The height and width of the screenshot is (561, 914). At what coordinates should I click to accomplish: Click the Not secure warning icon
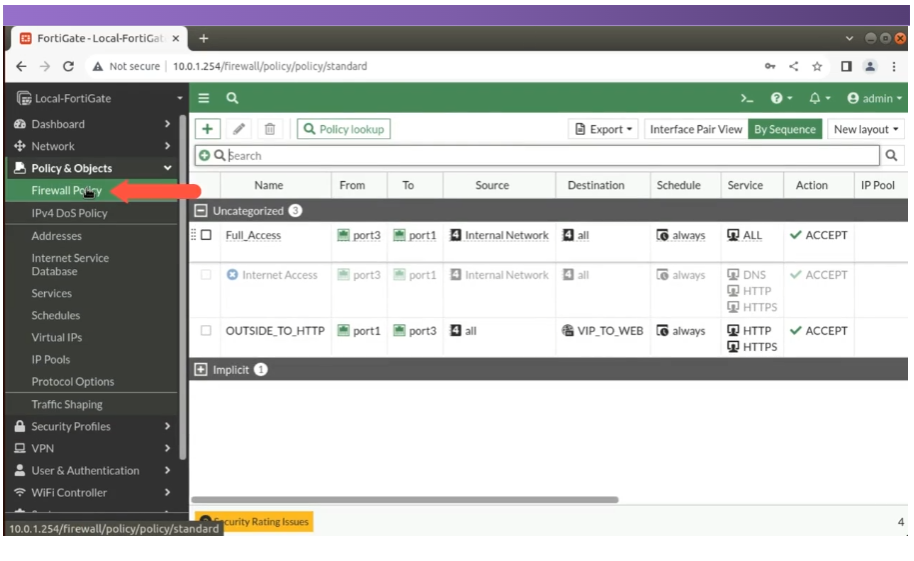(97, 66)
